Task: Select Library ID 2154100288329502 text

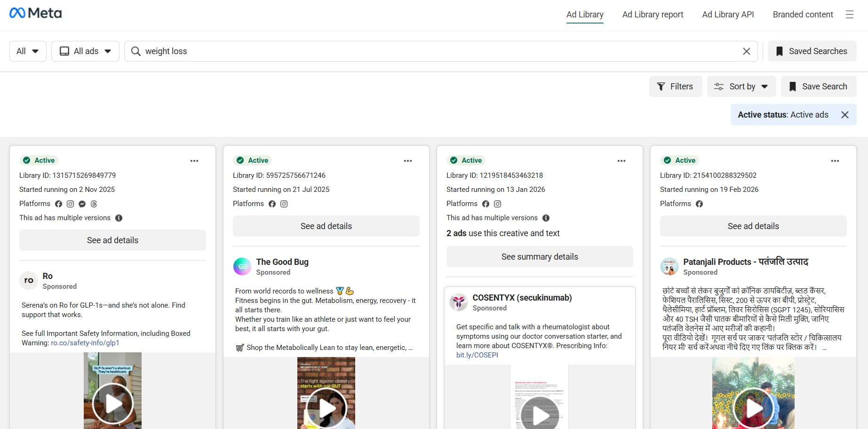Action: click(x=708, y=175)
